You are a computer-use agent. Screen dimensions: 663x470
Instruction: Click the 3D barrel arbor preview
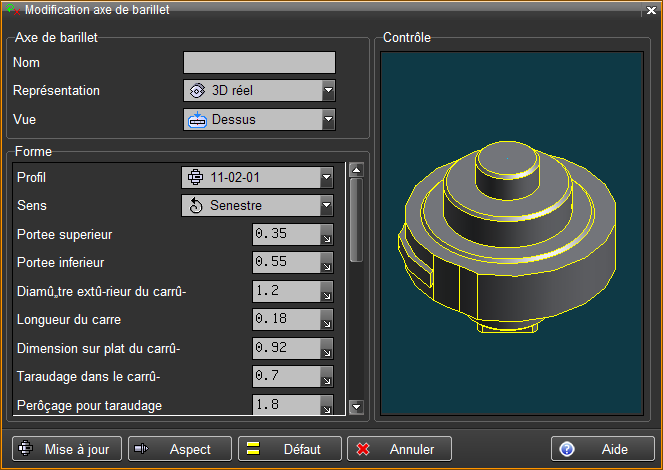coord(512,234)
